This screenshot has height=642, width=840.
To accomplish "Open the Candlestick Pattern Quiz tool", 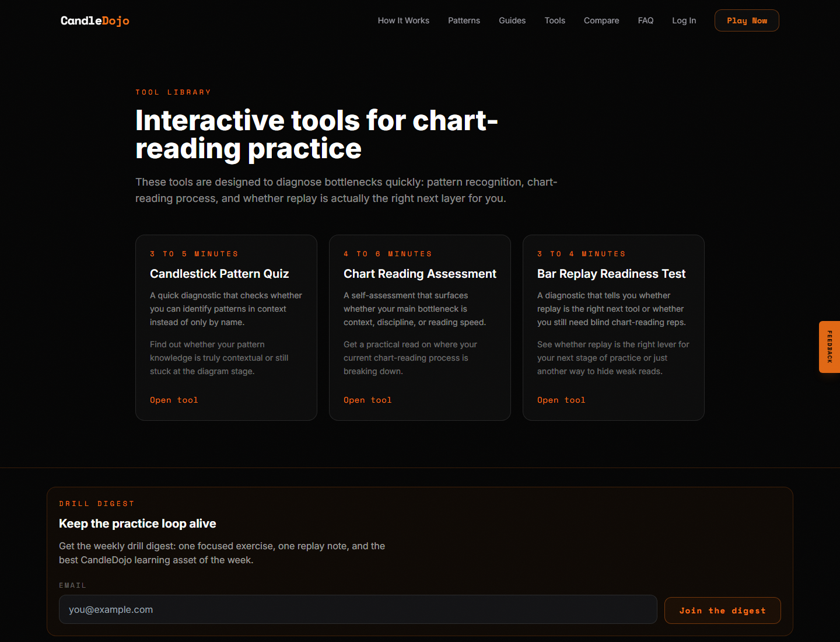I will (174, 400).
